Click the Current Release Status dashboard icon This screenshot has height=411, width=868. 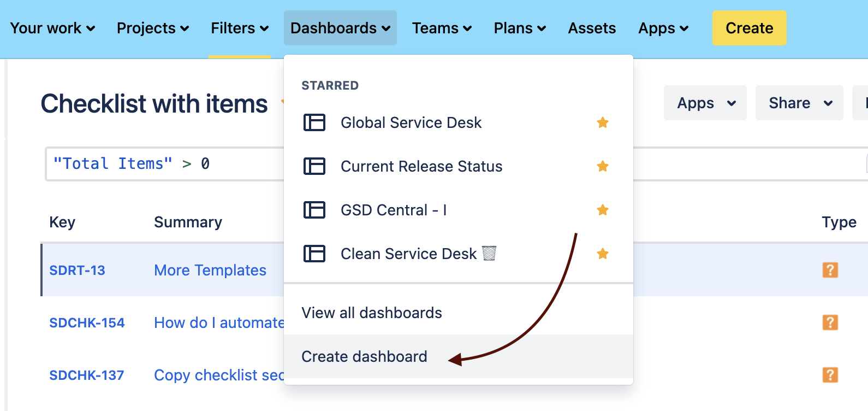pyautogui.click(x=314, y=166)
